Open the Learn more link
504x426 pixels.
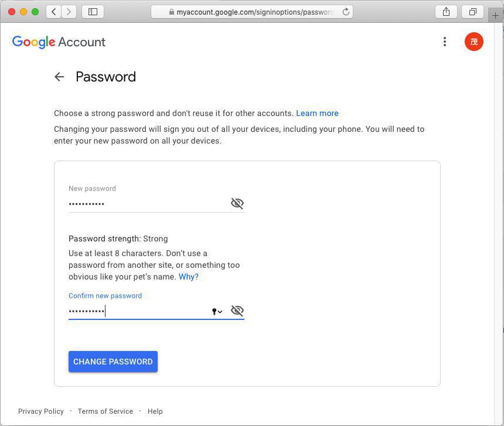[317, 113]
